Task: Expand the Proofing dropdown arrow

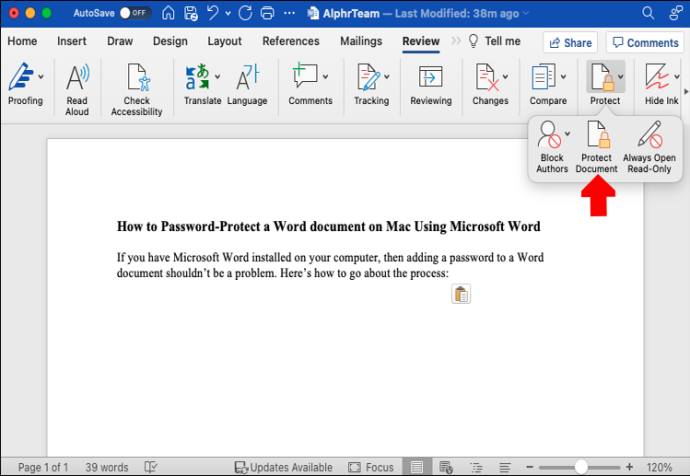Action: 41,77
